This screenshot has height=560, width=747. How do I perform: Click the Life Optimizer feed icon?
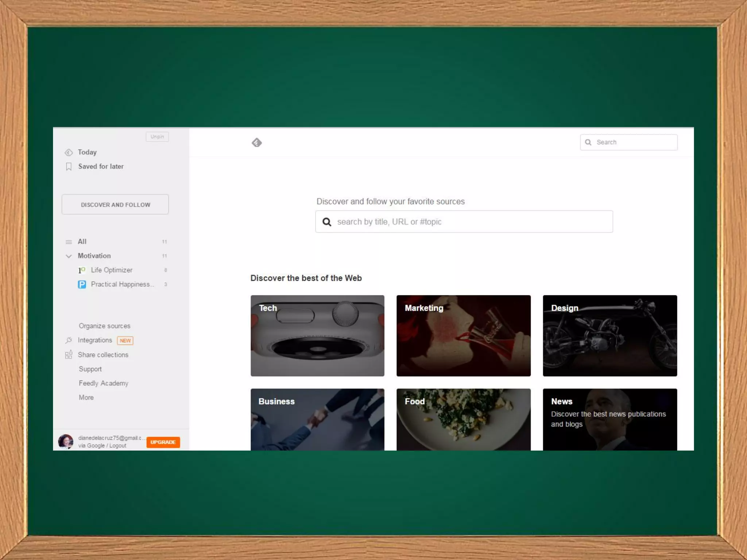(x=82, y=270)
